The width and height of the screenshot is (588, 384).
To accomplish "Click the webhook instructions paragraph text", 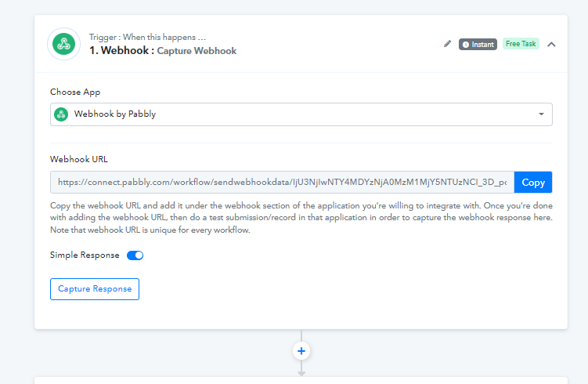I will coord(301,218).
